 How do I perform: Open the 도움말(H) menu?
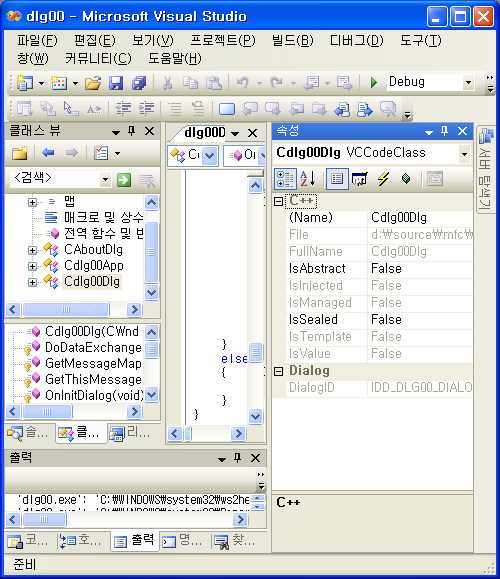(175, 58)
